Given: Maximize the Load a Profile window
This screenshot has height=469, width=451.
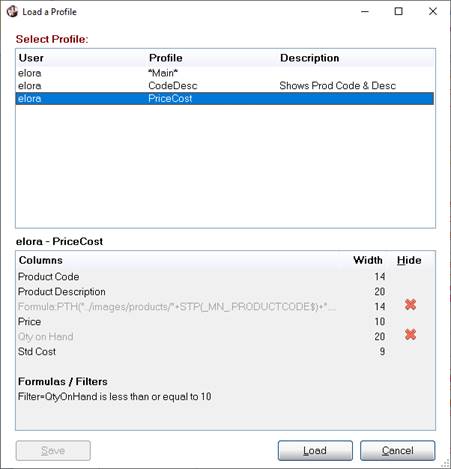Looking at the screenshot, I should (398, 12).
